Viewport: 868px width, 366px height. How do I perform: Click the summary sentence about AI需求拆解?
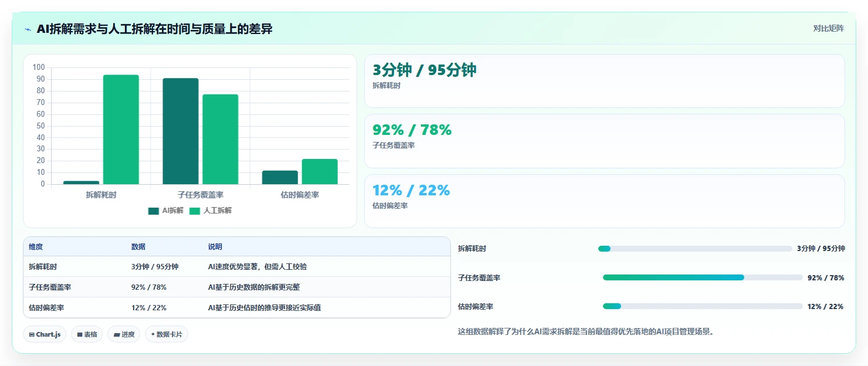pos(586,331)
